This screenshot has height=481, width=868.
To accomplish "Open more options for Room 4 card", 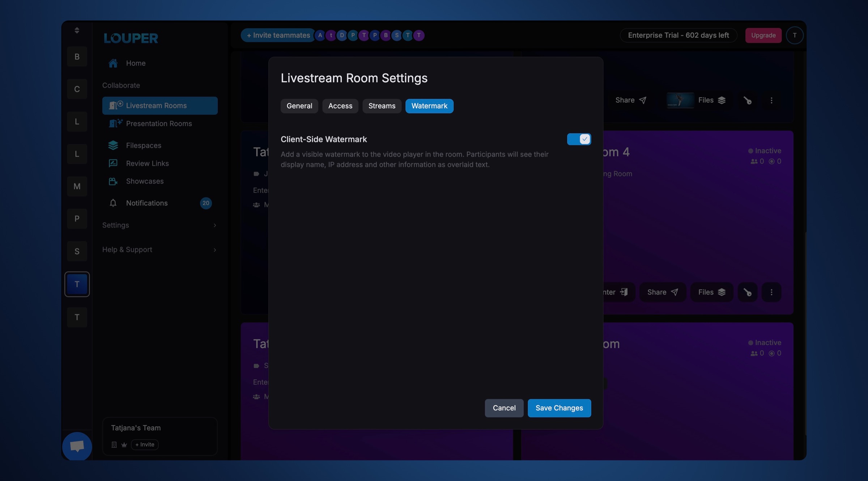I will [771, 292].
